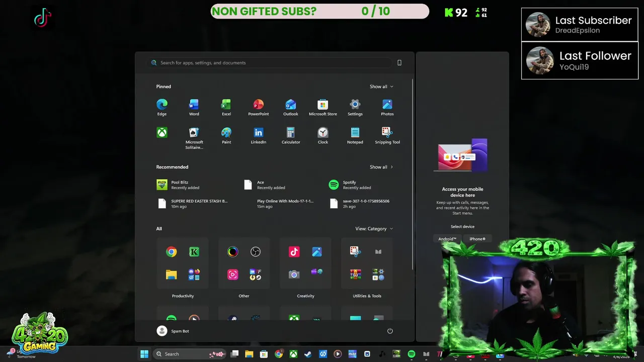The height and width of the screenshot is (362, 644).
Task: Open TikTok in the Creativity category
Action: click(x=294, y=252)
